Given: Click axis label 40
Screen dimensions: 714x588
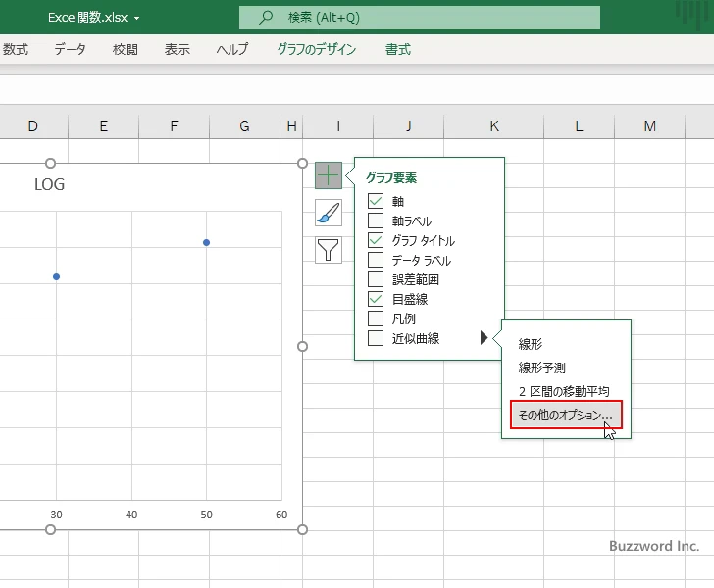Looking at the screenshot, I should pyautogui.click(x=131, y=514).
